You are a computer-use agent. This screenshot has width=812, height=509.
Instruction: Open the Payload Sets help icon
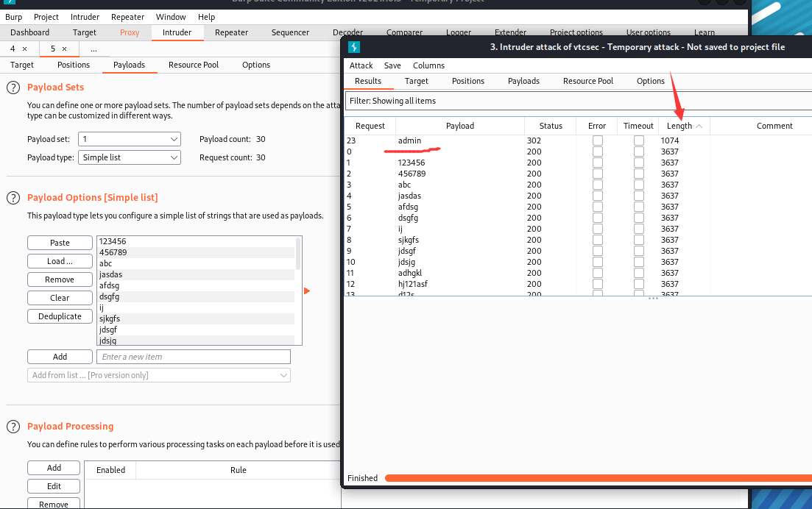point(13,88)
